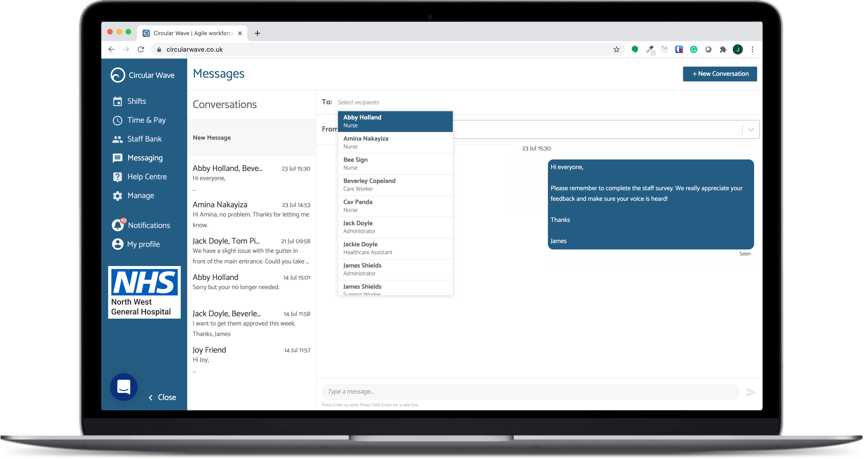Open the Time & Pay section
This screenshot has width=868, height=459.
point(146,120)
